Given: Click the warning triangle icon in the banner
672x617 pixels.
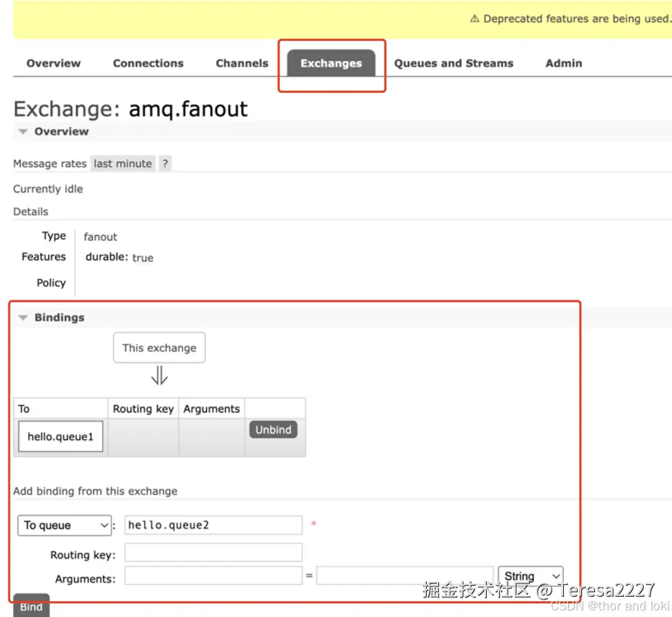Looking at the screenshot, I should click(x=475, y=19).
